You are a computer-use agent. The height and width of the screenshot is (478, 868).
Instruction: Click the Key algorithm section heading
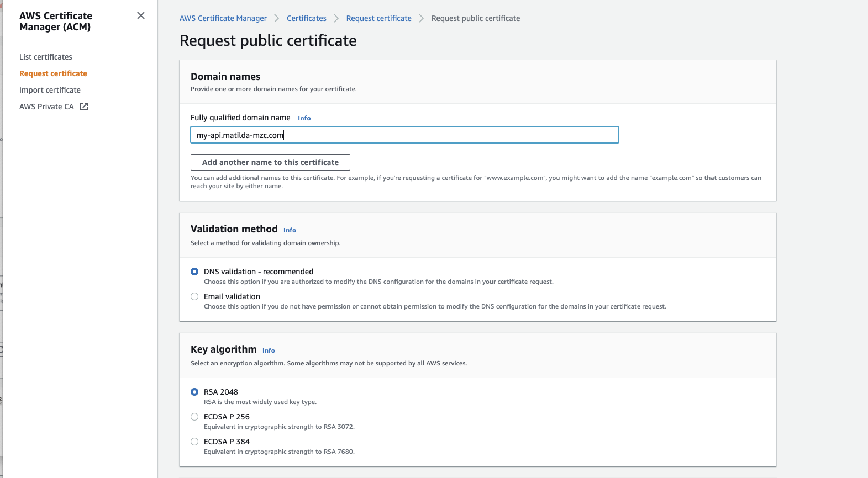tap(224, 349)
